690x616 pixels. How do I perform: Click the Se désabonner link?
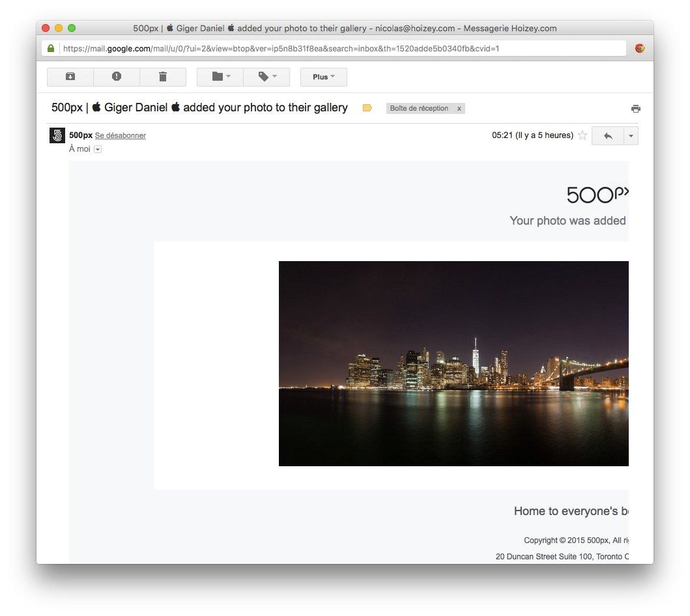coord(121,135)
